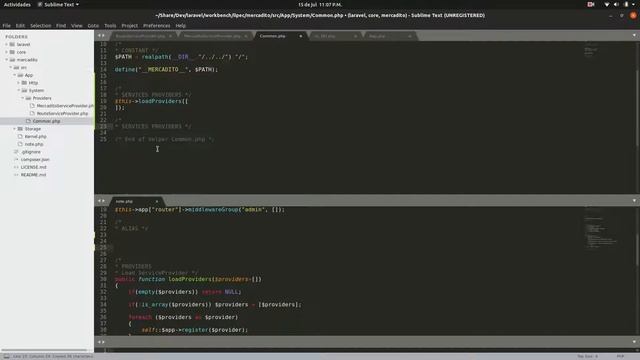Toggle side bar via status bar icon
Screen dimensions: 640x360
[x=7, y=356]
